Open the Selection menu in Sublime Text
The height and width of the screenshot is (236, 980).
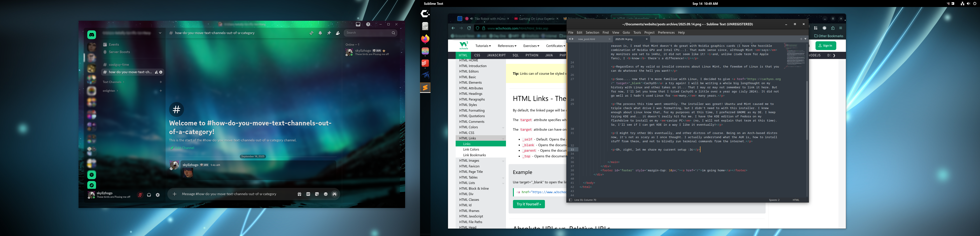point(592,33)
